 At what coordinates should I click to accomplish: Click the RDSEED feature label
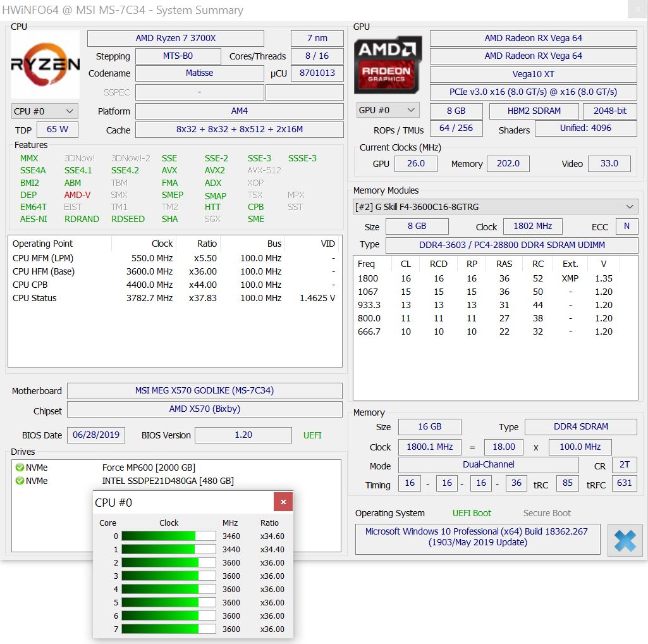[128, 220]
